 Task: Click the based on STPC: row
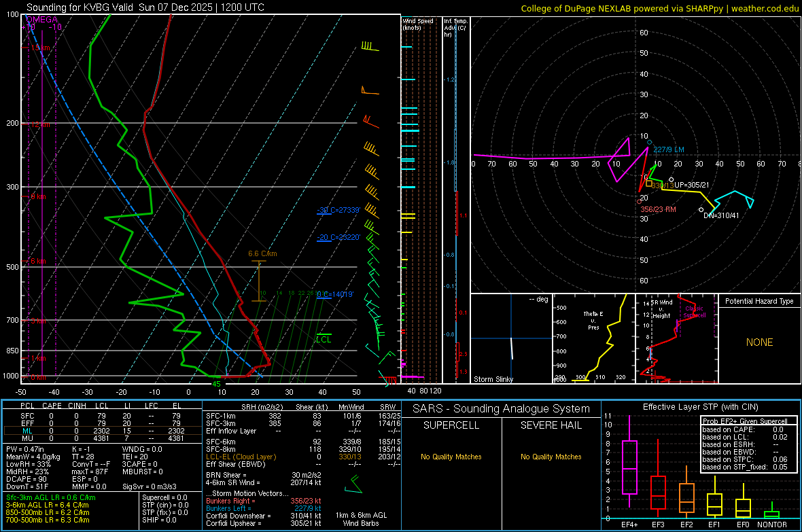(x=745, y=459)
